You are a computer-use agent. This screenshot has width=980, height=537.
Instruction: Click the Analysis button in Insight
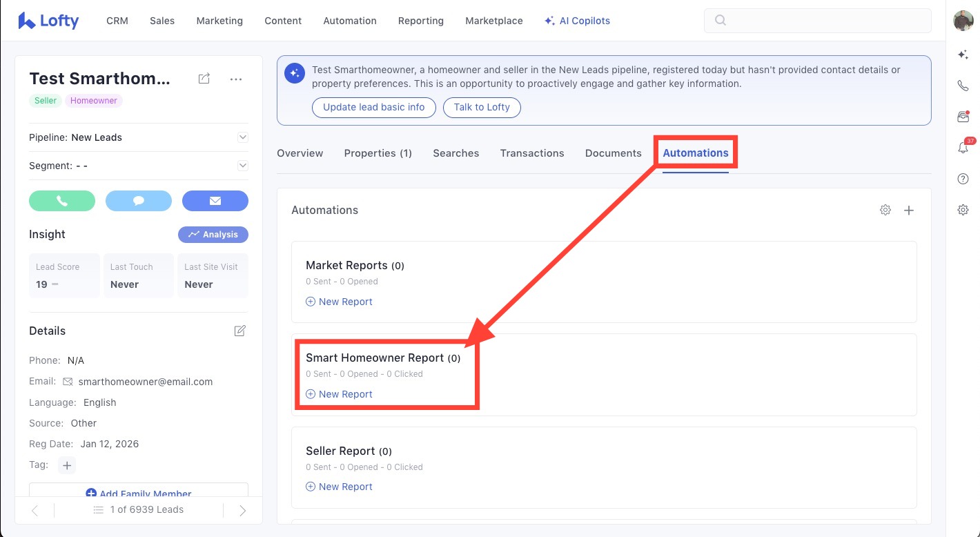click(213, 235)
